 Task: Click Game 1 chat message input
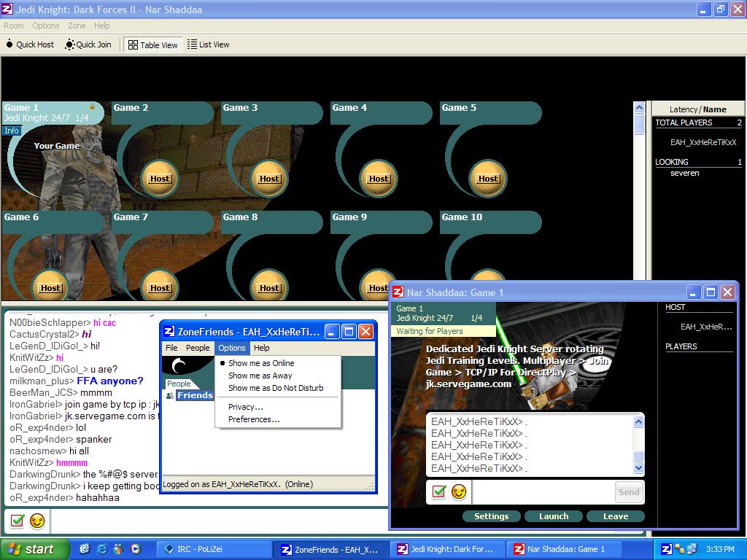[543, 492]
